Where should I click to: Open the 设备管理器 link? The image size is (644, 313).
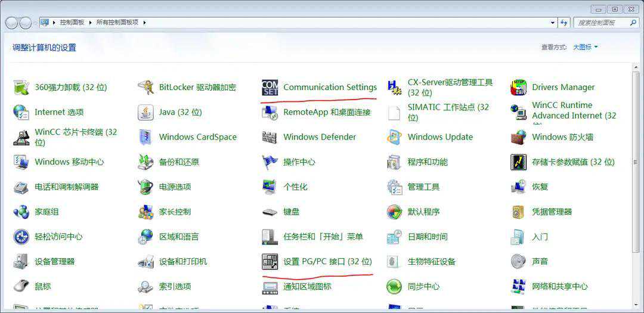54,262
